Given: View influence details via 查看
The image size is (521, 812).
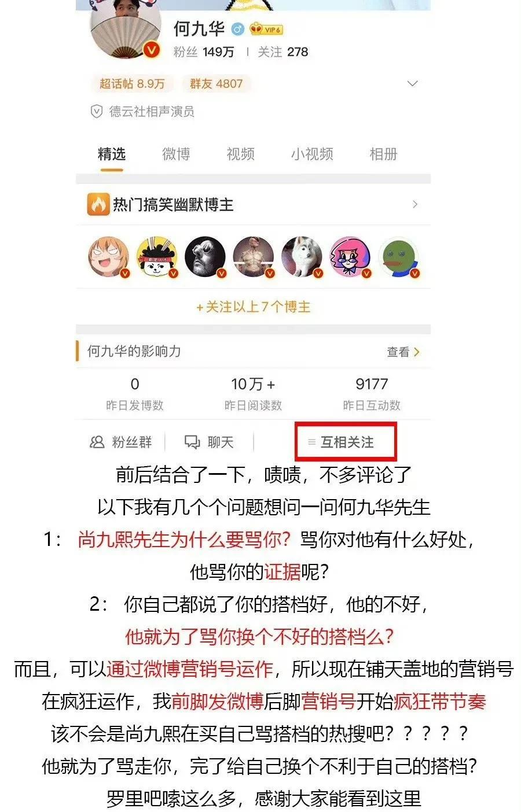Looking at the screenshot, I should (x=403, y=352).
